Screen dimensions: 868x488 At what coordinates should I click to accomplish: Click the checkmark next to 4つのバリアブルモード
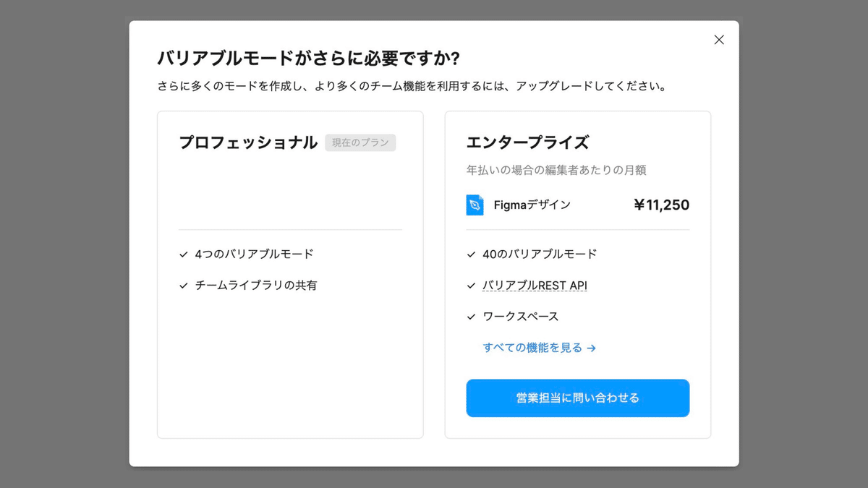[x=183, y=254]
